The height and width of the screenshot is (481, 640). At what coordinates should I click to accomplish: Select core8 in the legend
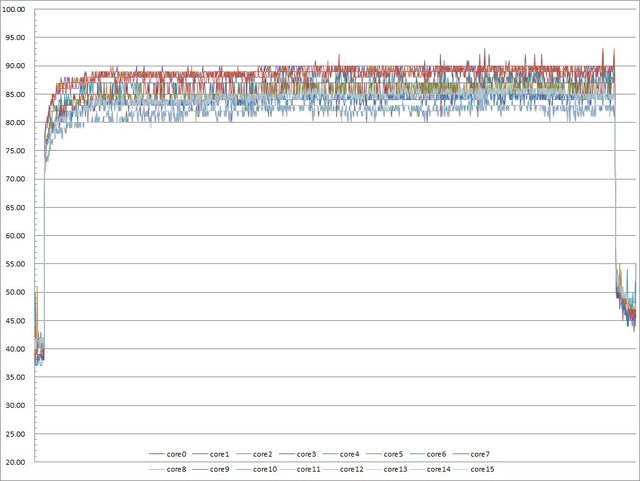click(x=176, y=469)
